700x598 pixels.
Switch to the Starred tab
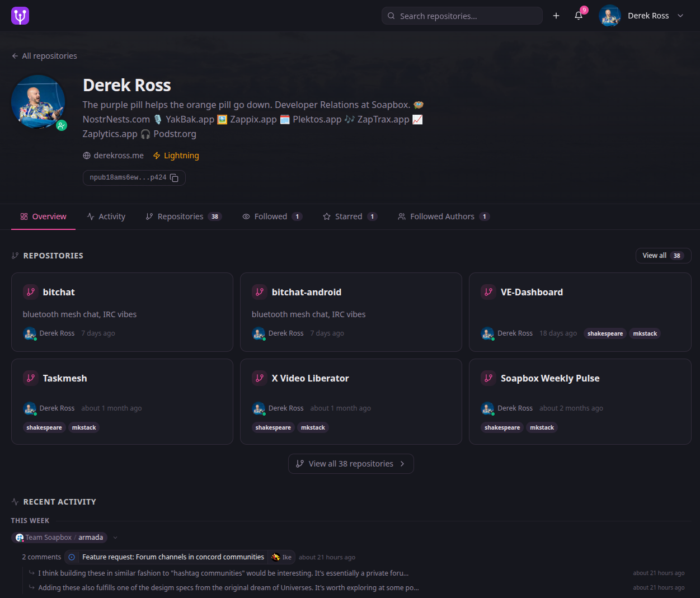click(350, 216)
